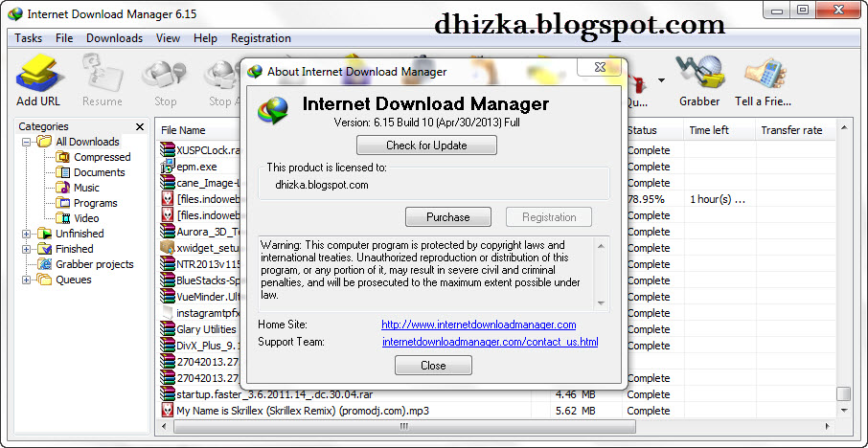Click the Purchase button
Screen dimensions: 868x448
point(447,216)
